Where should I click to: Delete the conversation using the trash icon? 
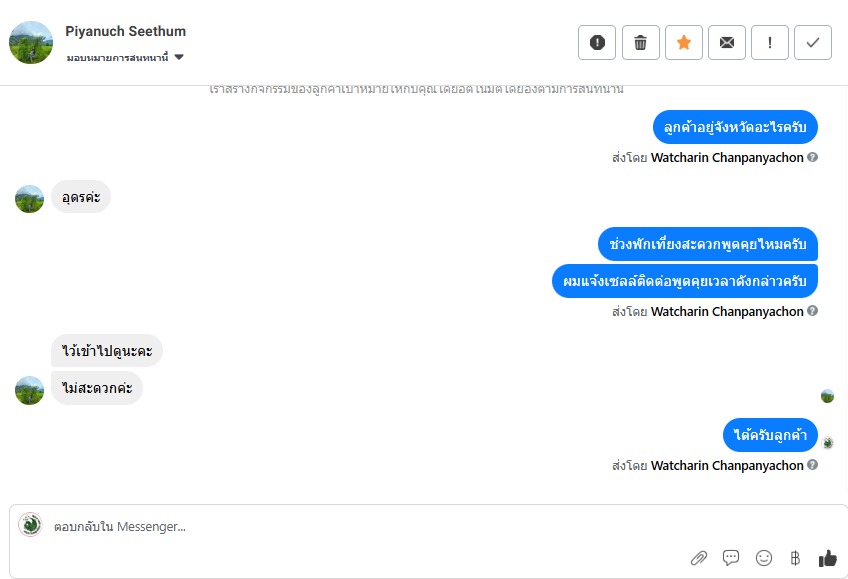pos(640,42)
